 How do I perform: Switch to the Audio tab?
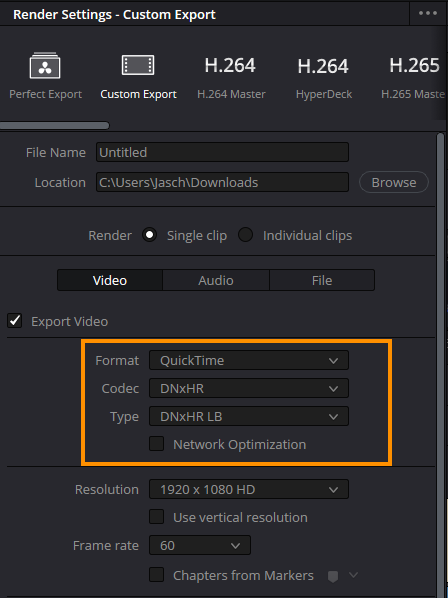point(216,280)
